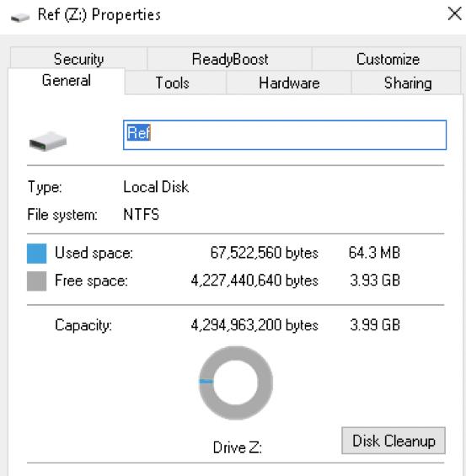Click the Disk Cleanup button
Image resolution: width=466 pixels, height=476 pixels.
point(394,441)
